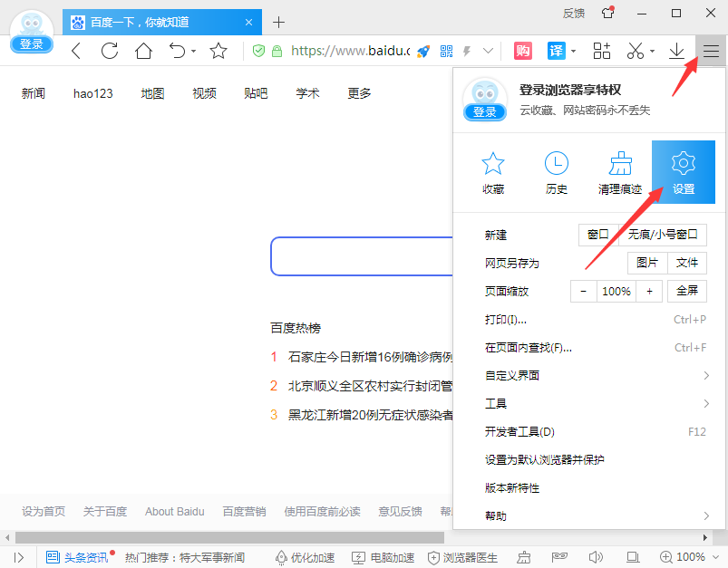The width and height of the screenshot is (728, 568).
Task: Click the speaker mute icon in status bar
Action: click(596, 557)
